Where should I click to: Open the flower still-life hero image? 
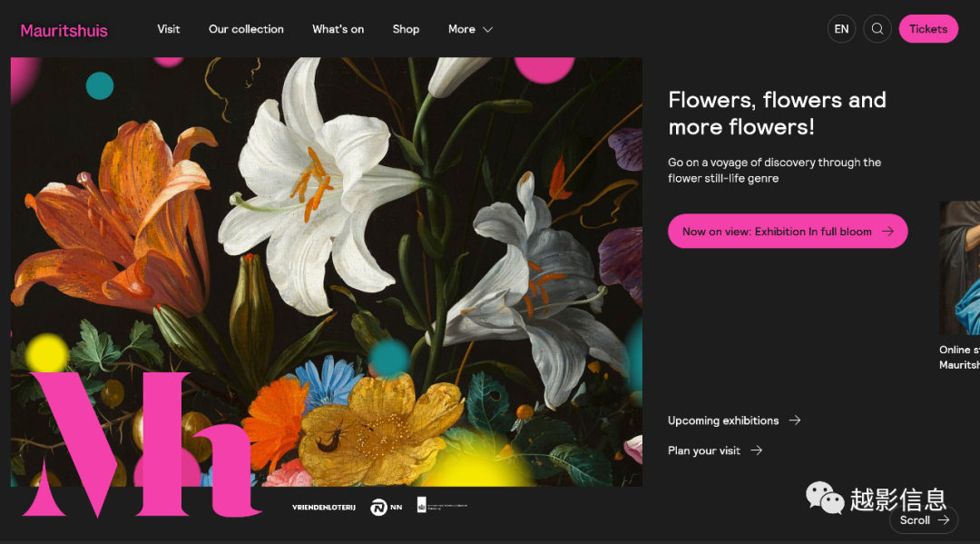click(327, 272)
